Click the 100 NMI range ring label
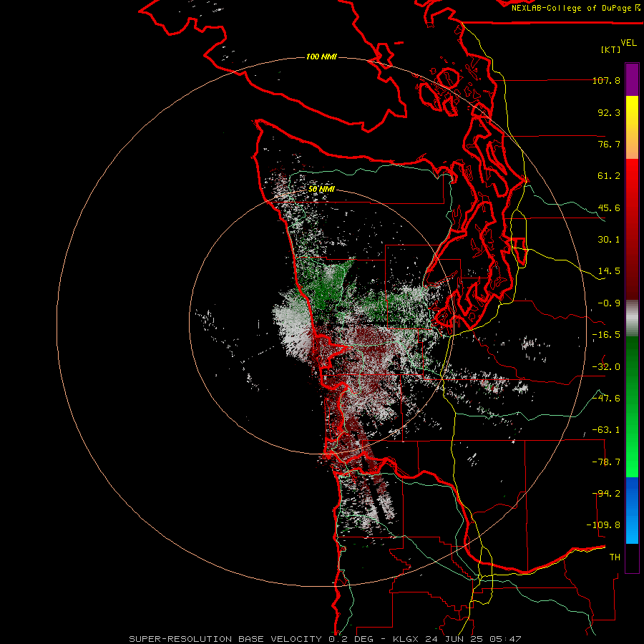The image size is (644, 644). tap(321, 57)
